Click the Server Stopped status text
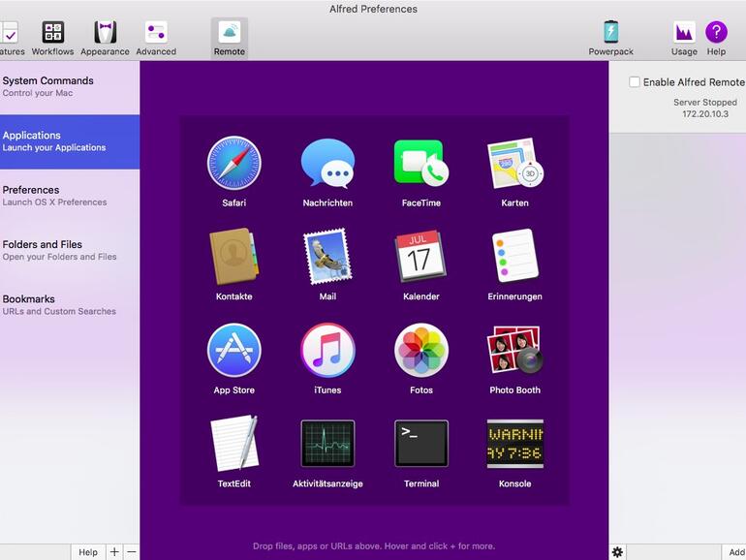The width and height of the screenshot is (746, 560). (x=705, y=103)
